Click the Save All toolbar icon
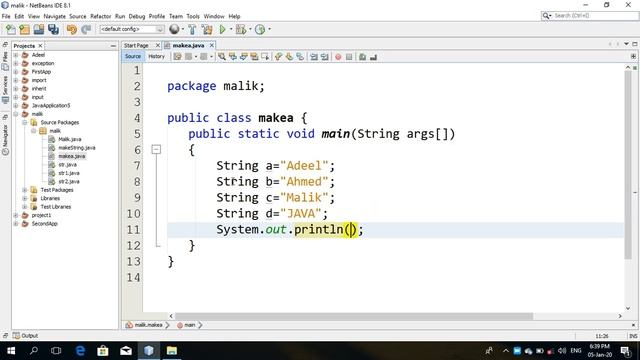 53,29
